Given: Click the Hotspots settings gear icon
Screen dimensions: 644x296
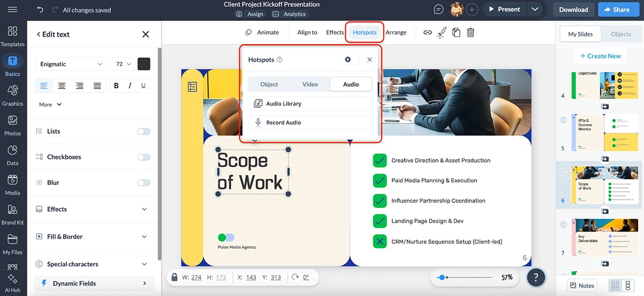Looking at the screenshot, I should point(348,60).
